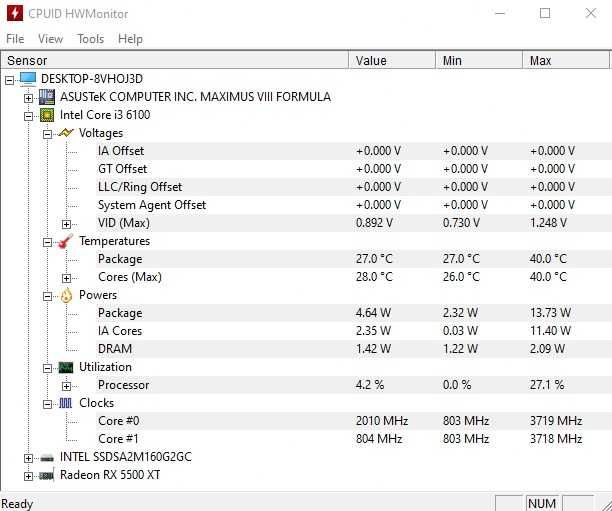Expand the INTEL SSDSA2M160G2GC node
Image resolution: width=612 pixels, height=511 pixels.
pos(28,458)
